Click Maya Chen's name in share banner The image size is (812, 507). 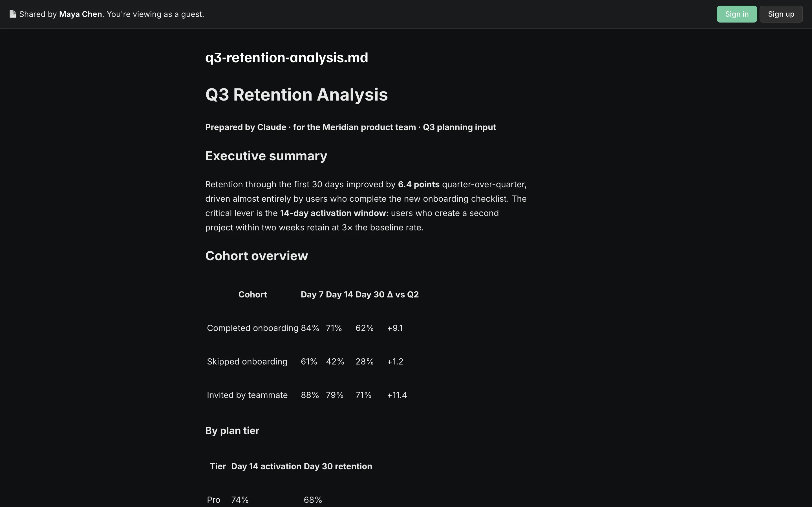[x=81, y=14]
